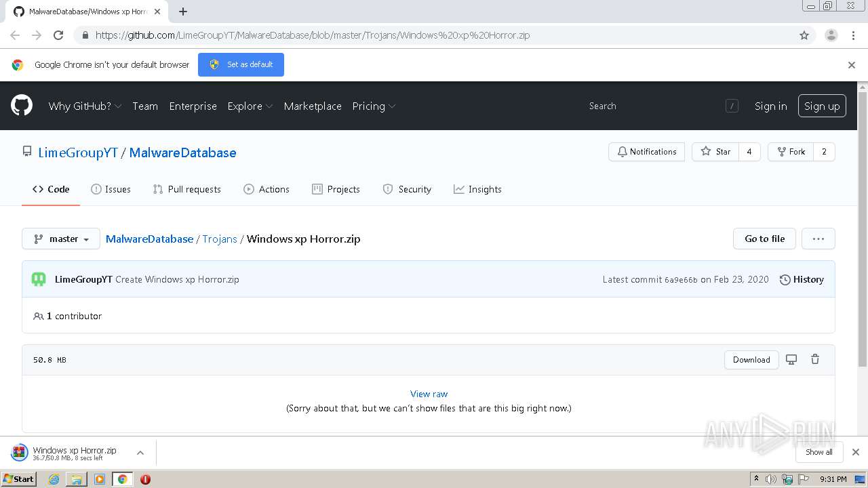Screen dimensions: 868x488
Task: Open commit hash 6a9e66b
Action: pyautogui.click(x=681, y=280)
